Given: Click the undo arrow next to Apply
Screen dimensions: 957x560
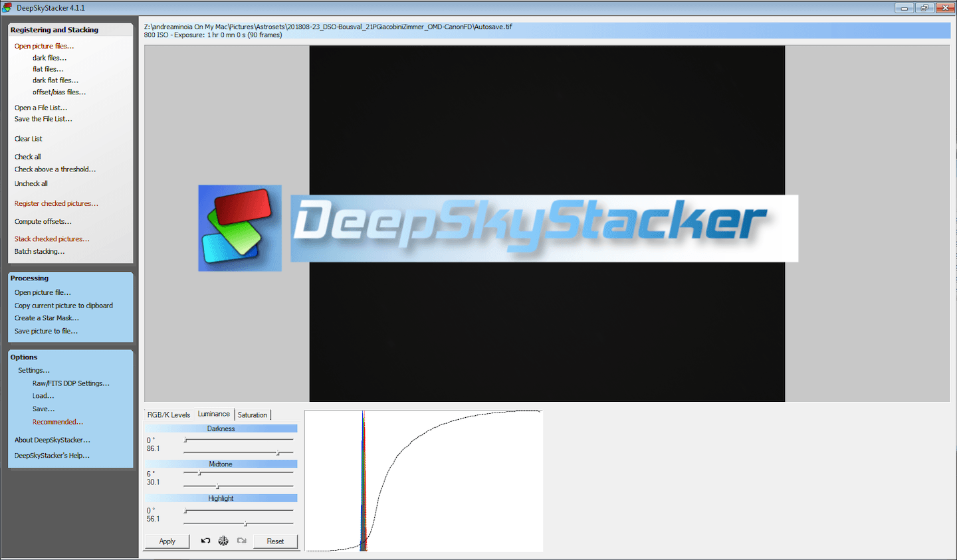Looking at the screenshot, I should [x=205, y=541].
